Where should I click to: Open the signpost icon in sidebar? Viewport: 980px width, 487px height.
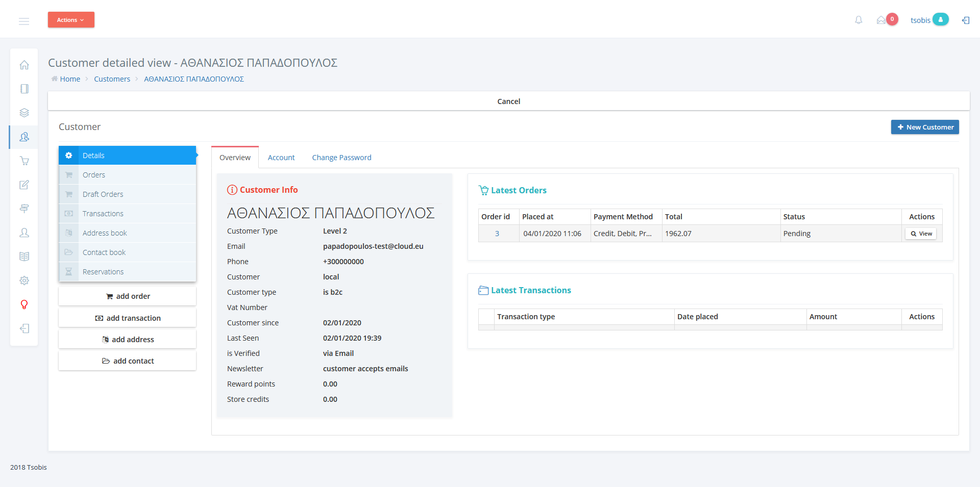(24, 209)
